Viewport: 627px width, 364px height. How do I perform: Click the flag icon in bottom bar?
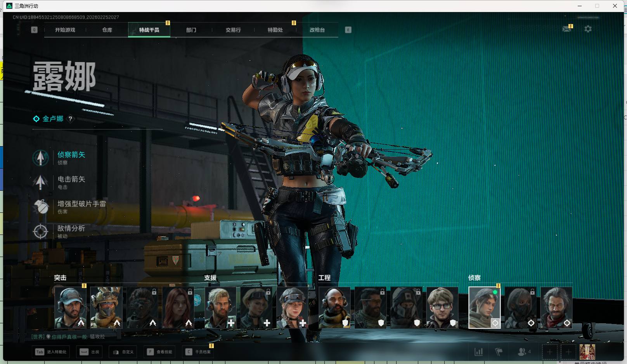[x=499, y=352]
